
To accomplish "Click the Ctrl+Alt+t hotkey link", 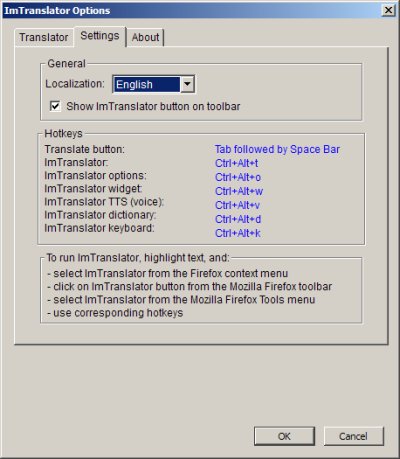I will pyautogui.click(x=236, y=163).
